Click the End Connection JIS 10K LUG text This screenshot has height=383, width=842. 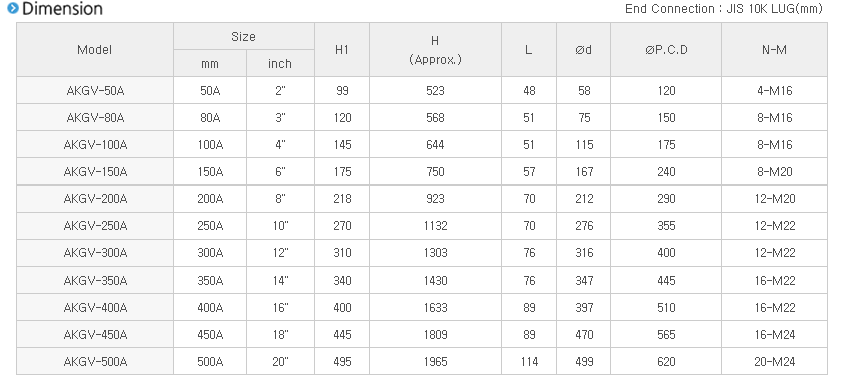point(723,9)
